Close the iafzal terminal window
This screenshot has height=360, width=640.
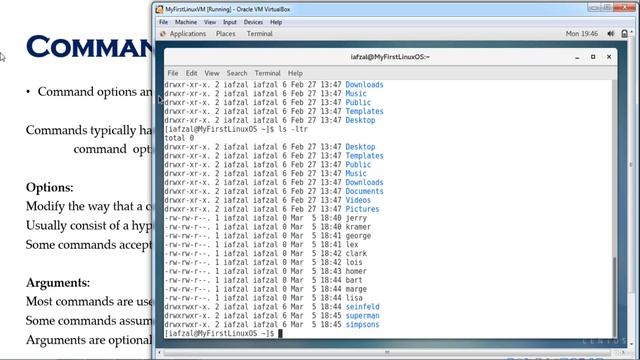pyautogui.click(x=609, y=57)
